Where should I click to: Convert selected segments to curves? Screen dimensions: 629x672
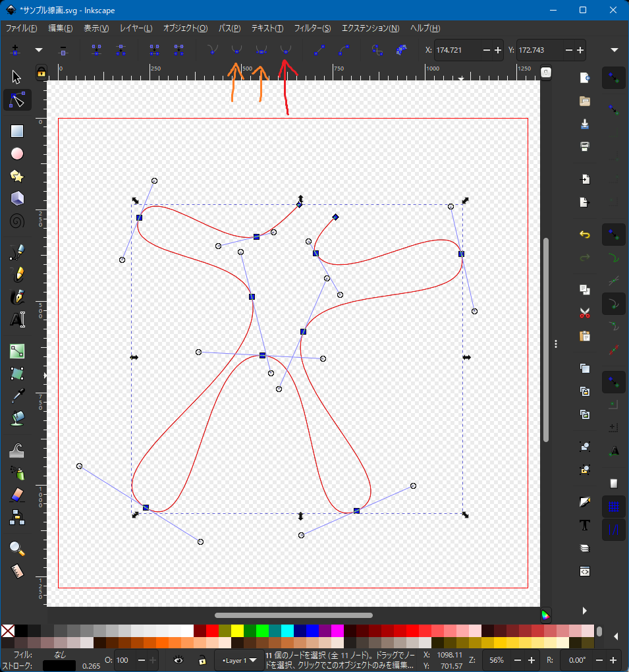pyautogui.click(x=343, y=50)
